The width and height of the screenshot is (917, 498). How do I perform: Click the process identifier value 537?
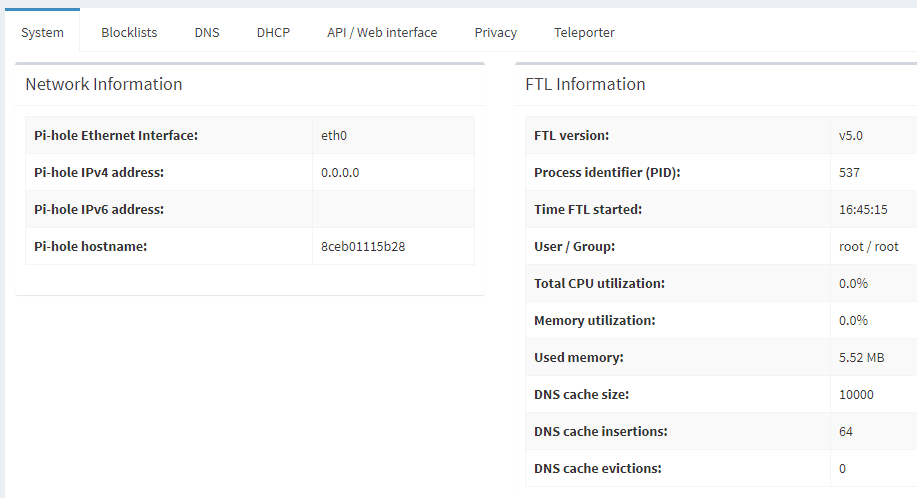pyautogui.click(x=849, y=172)
